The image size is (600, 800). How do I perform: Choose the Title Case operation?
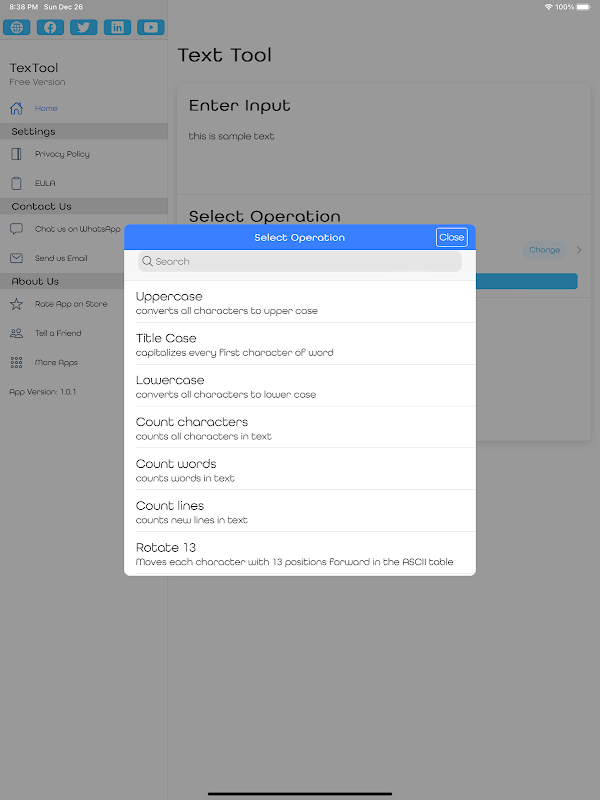(300, 344)
